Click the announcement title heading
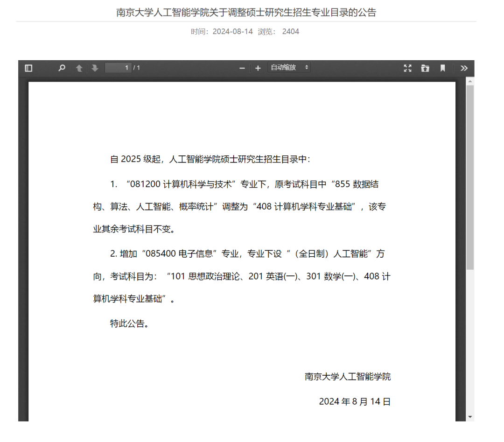504x442 pixels. click(246, 12)
